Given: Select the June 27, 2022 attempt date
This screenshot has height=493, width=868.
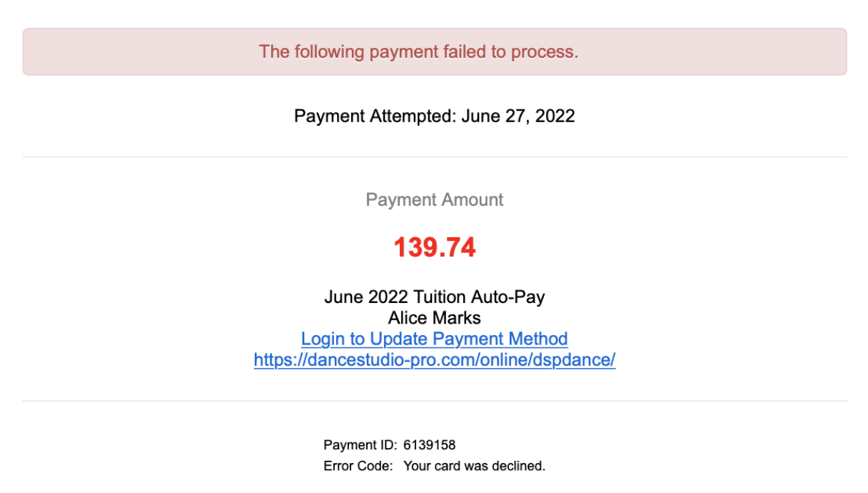Looking at the screenshot, I should pyautogui.click(x=518, y=116).
